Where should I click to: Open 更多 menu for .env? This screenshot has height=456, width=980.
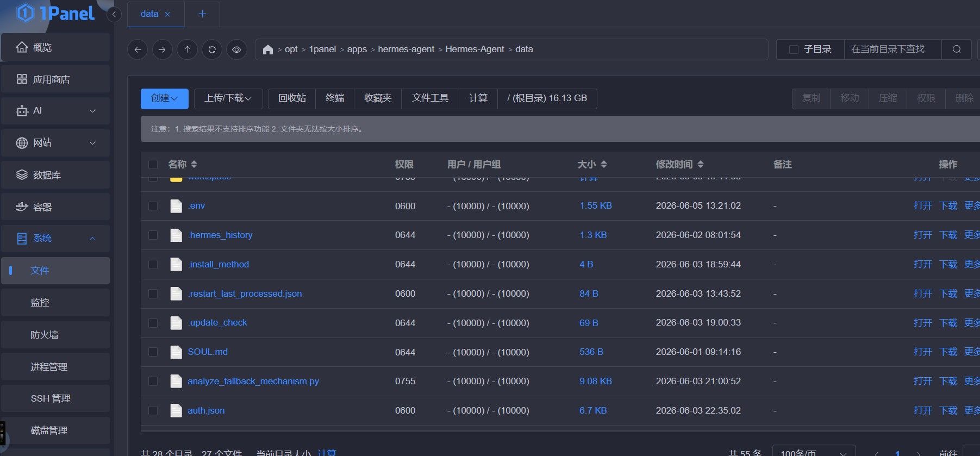972,206
